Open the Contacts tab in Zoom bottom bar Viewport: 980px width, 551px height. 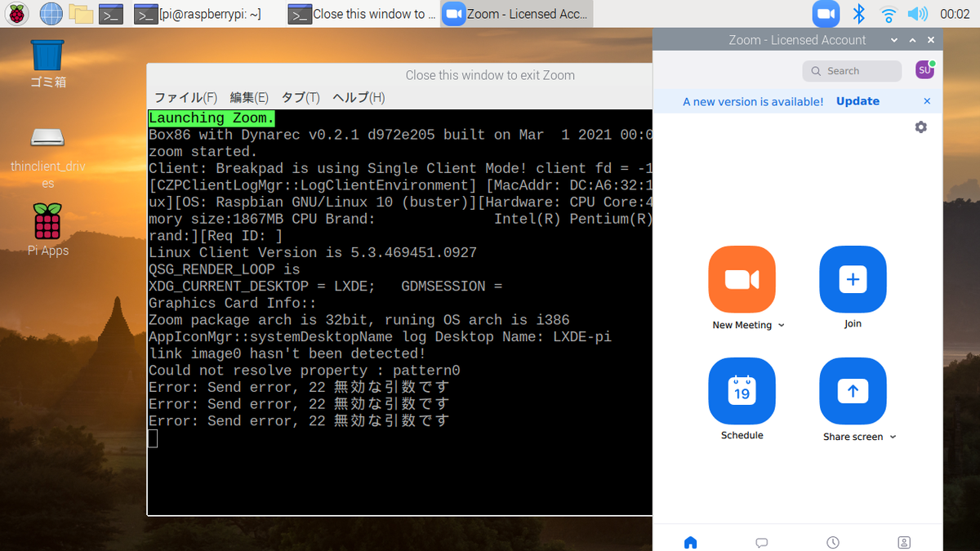pyautogui.click(x=904, y=542)
